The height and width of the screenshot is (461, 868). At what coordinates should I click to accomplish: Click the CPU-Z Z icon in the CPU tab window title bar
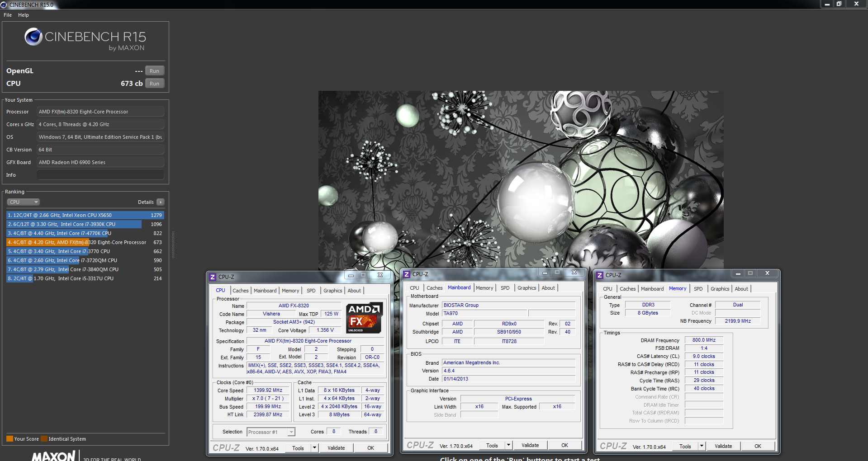[x=213, y=277]
